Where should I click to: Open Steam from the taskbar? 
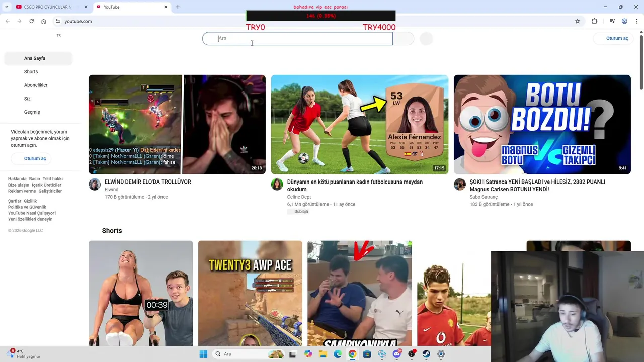(x=426, y=354)
